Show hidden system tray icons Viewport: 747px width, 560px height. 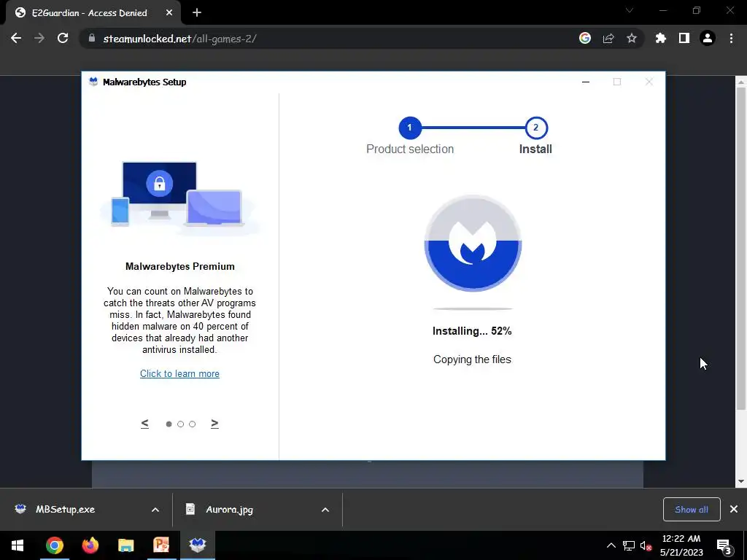(611, 545)
